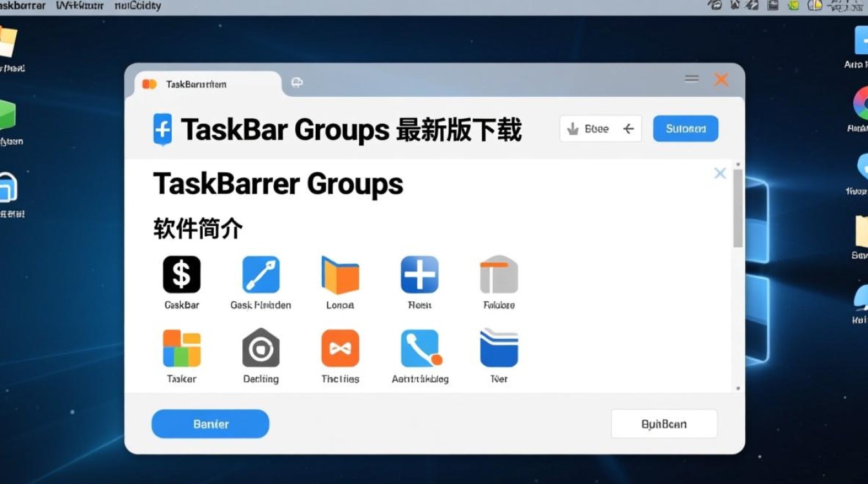This screenshot has width=868, height=484.
Task: Click the blue Sulored button
Action: pyautogui.click(x=685, y=128)
